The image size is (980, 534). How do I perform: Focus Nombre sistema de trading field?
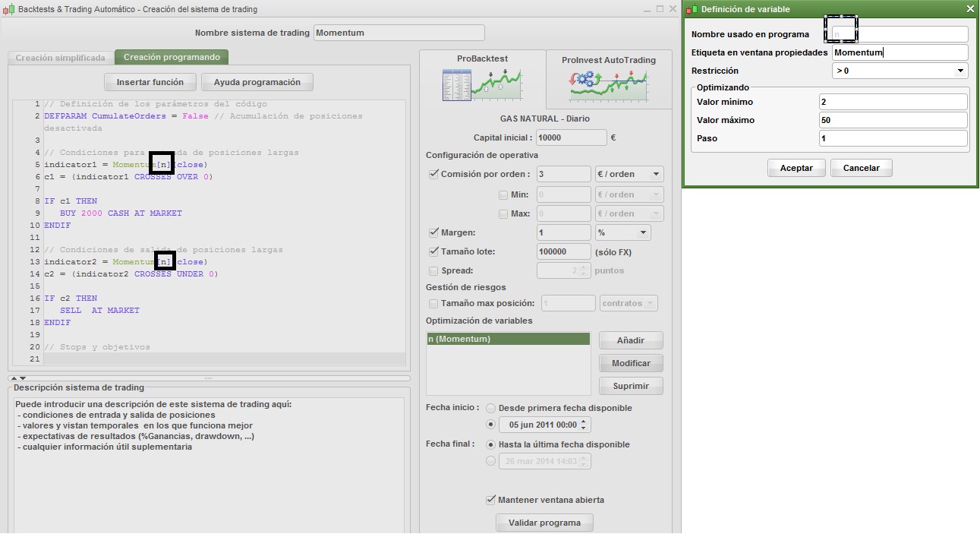pos(399,33)
